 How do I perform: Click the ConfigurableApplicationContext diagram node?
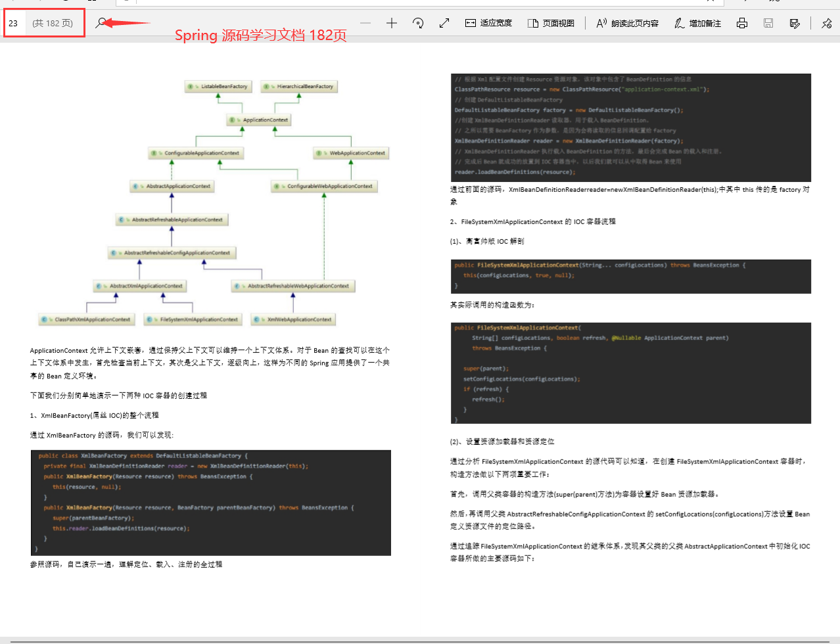pyautogui.click(x=196, y=153)
